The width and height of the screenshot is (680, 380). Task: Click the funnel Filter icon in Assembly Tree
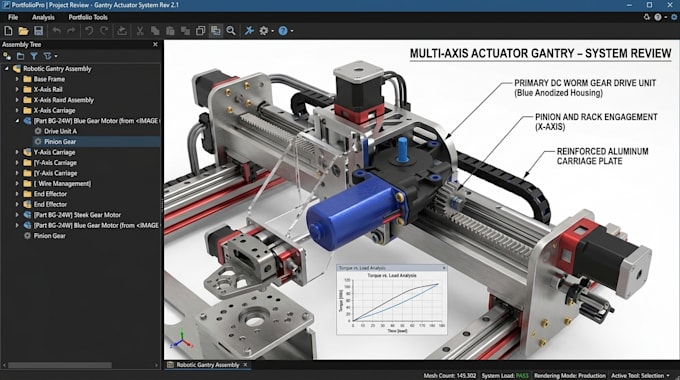pos(34,56)
